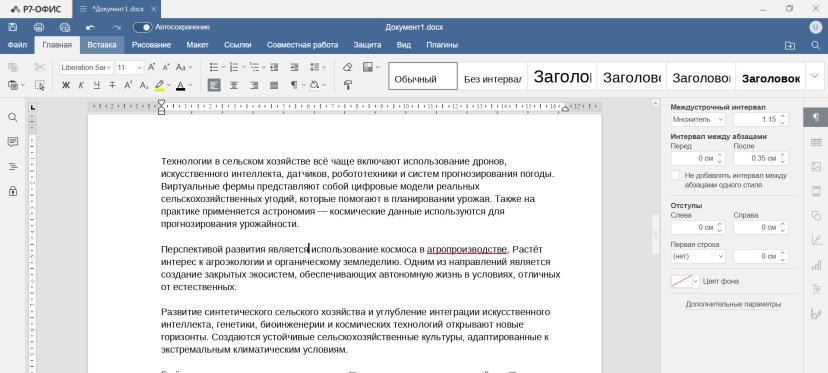828x373 pixels.
Task: Center align the paragraph
Action: (234, 85)
